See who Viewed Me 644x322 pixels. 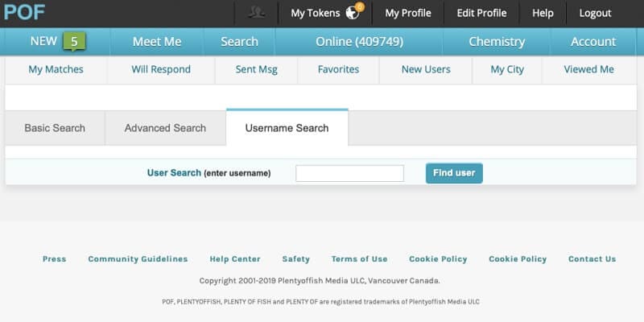point(589,69)
